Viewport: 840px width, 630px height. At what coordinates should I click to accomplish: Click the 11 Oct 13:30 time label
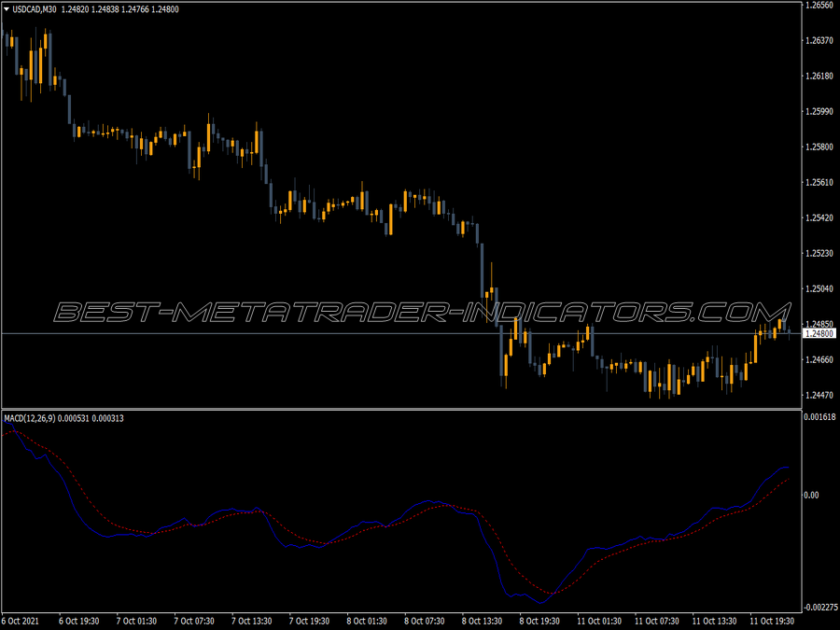(x=715, y=622)
